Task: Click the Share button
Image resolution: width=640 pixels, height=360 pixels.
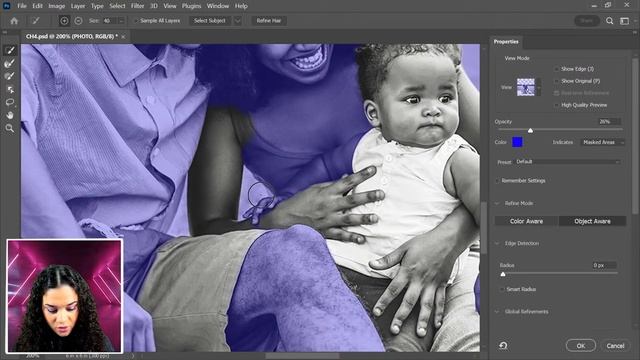Action: point(587,21)
